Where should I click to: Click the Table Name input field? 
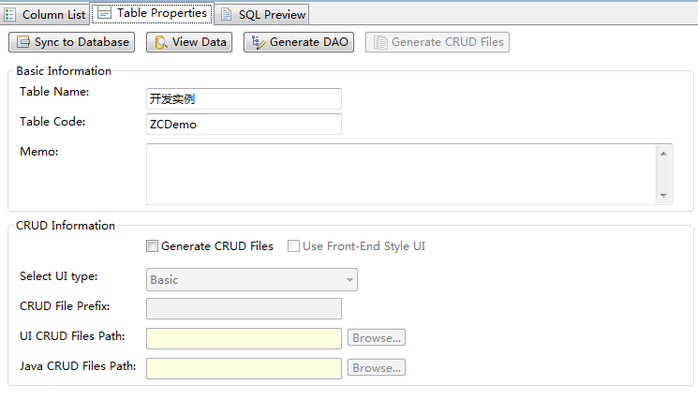coord(244,99)
